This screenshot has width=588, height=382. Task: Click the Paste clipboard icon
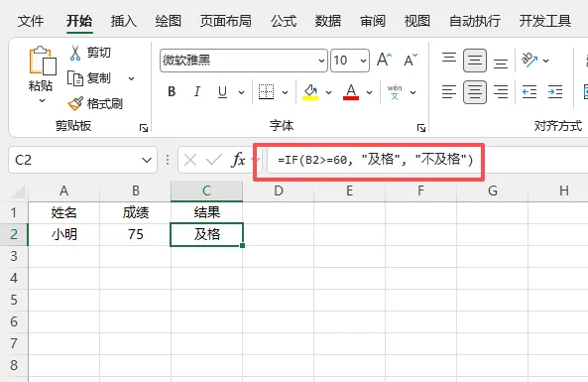[x=42, y=61]
